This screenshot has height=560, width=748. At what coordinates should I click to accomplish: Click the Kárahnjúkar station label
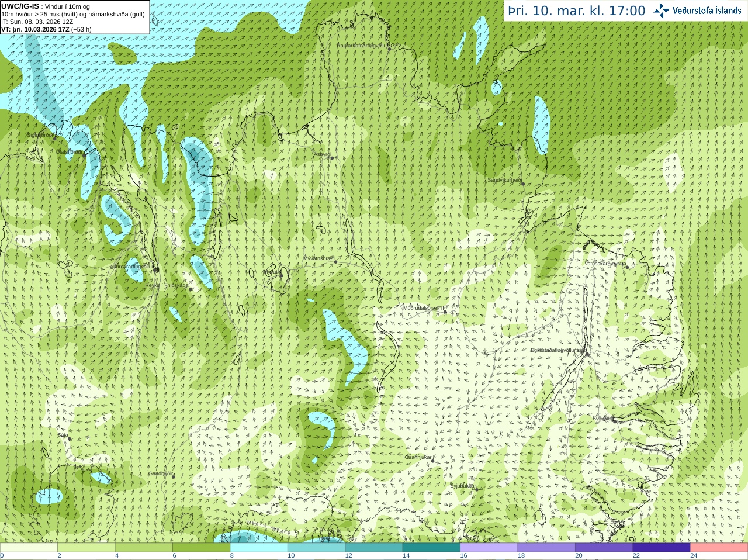point(417,457)
